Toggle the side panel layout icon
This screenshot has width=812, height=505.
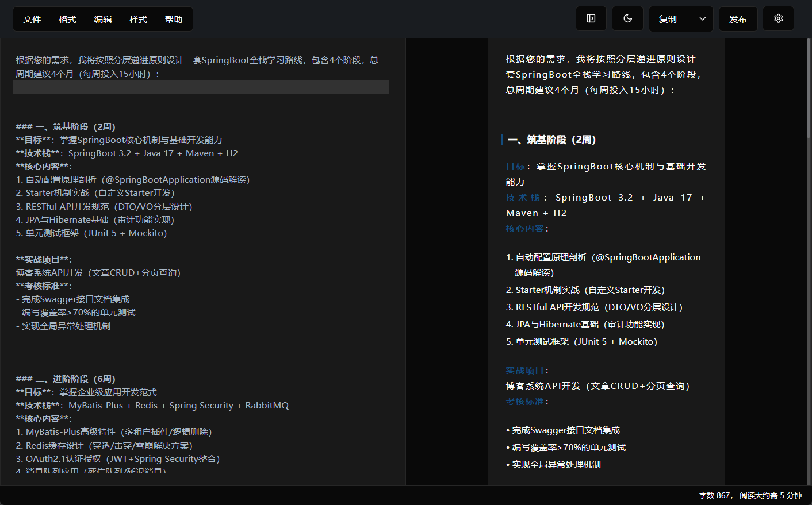click(591, 18)
